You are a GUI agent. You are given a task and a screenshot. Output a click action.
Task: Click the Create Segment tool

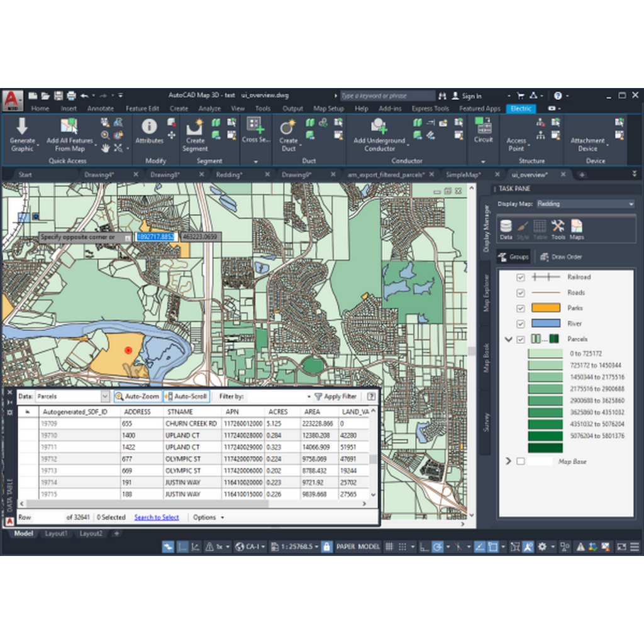(x=195, y=128)
